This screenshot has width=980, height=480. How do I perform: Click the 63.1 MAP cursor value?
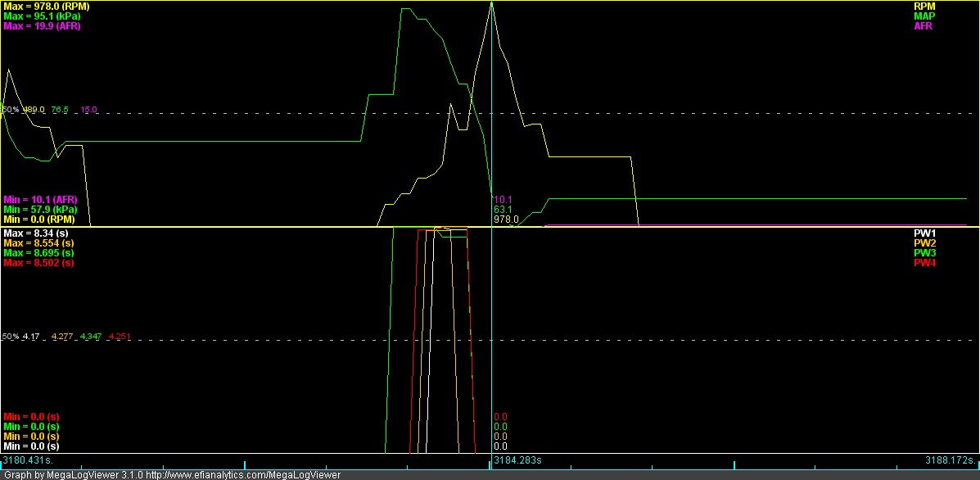[x=502, y=210]
